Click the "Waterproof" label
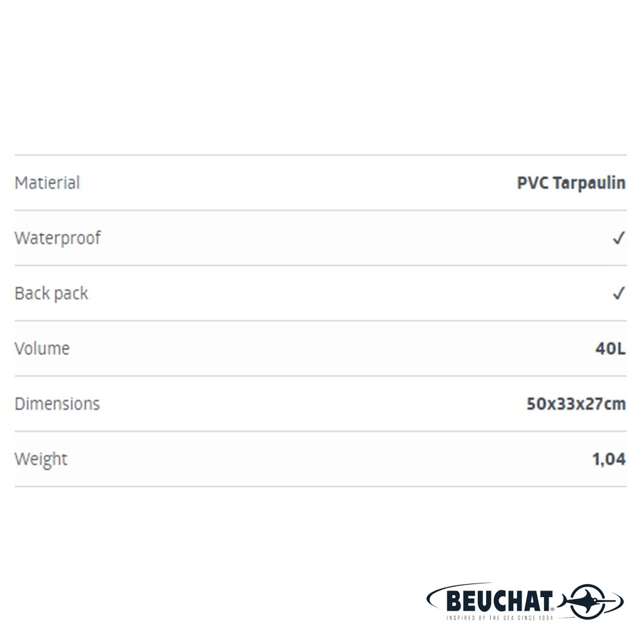Image resolution: width=644 pixels, height=644 pixels. 57,238
